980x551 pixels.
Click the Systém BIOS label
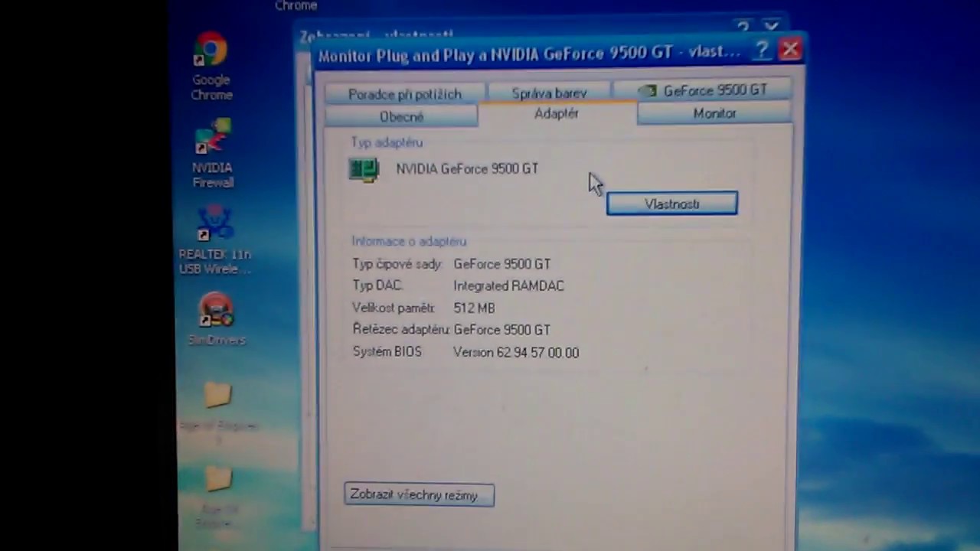click(387, 351)
